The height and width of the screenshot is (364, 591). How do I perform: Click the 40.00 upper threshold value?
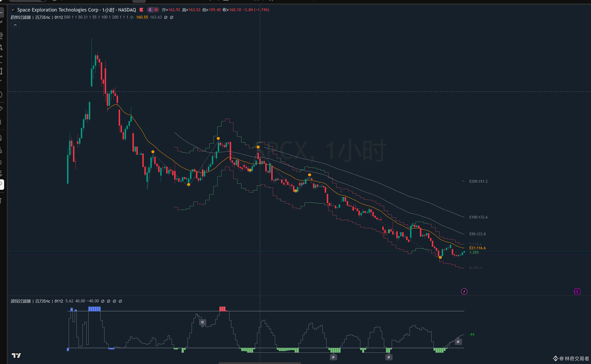[x=80, y=301]
